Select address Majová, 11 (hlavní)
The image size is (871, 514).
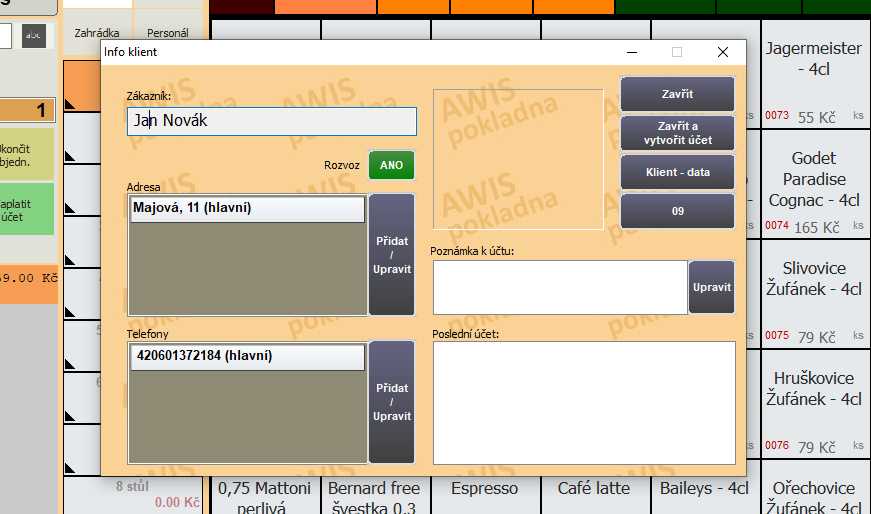click(x=247, y=208)
